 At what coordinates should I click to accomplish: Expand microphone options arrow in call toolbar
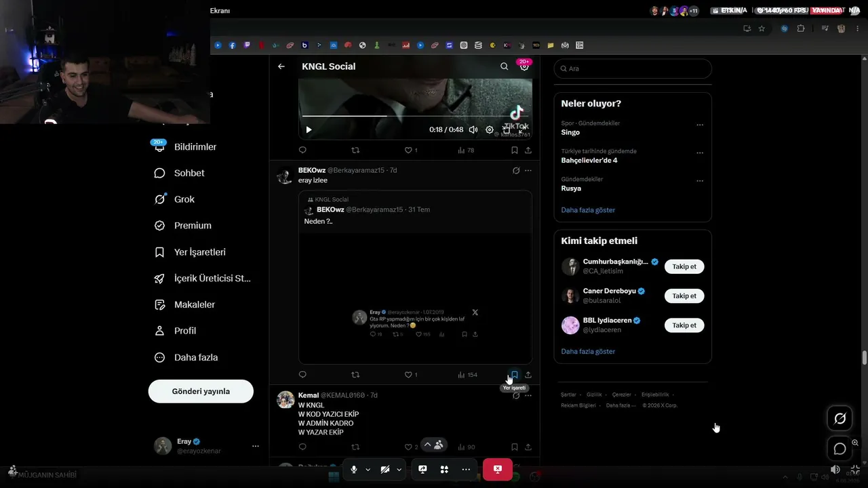click(x=368, y=469)
